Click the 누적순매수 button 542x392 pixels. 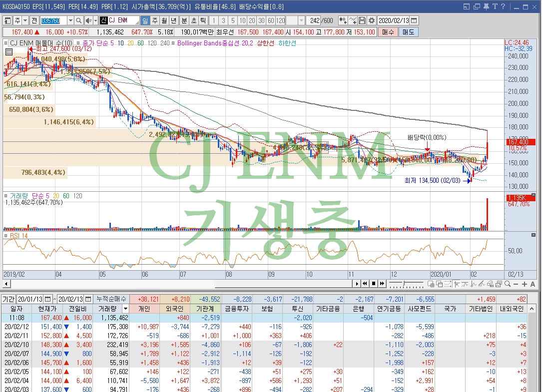click(x=111, y=299)
